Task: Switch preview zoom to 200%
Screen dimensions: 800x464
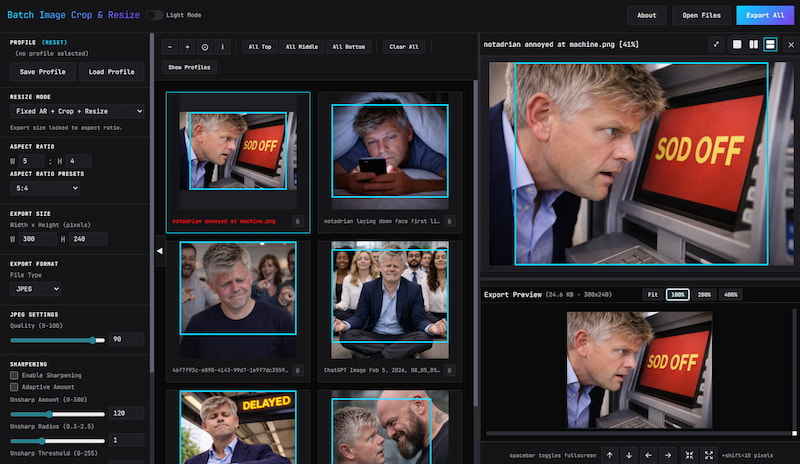Action: click(704, 295)
